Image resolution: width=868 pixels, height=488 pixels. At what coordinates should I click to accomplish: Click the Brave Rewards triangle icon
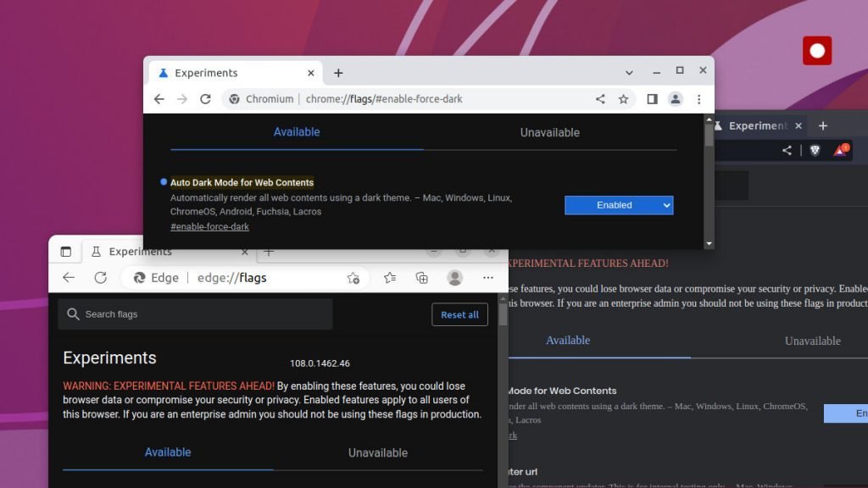coord(839,150)
